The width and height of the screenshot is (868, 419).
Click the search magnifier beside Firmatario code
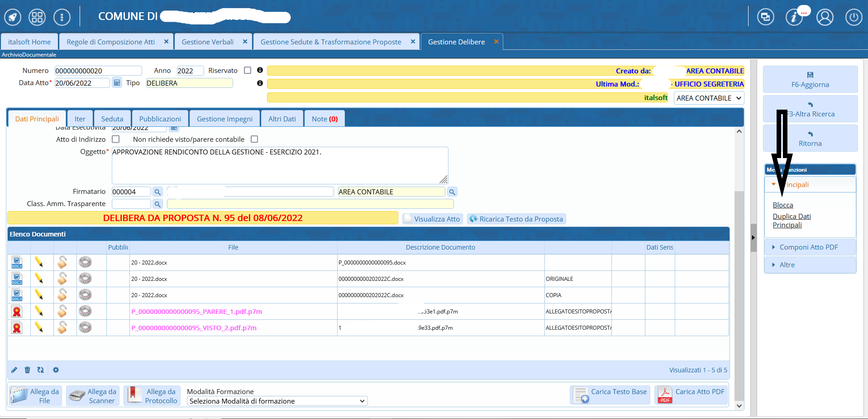(x=157, y=192)
